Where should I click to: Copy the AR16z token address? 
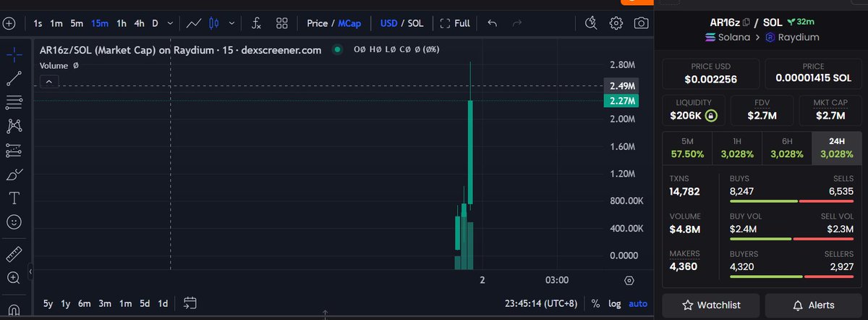coord(746,22)
